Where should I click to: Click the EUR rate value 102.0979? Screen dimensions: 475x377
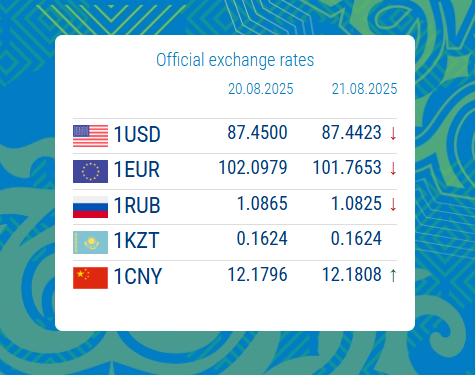253,167
